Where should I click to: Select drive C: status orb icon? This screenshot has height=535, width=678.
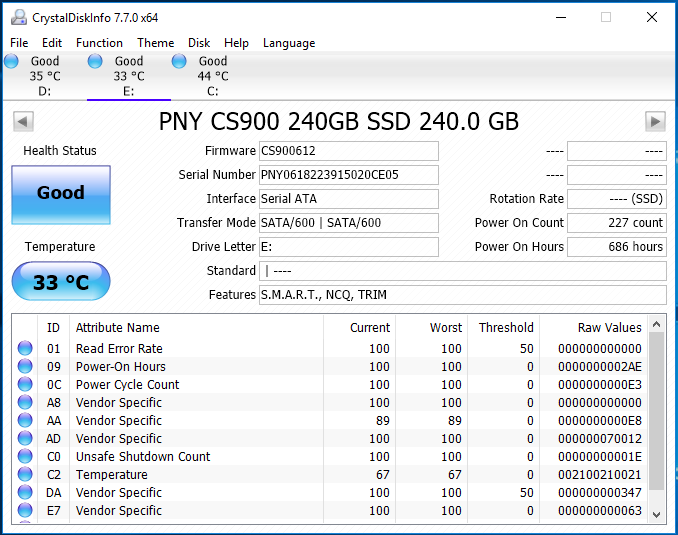179,61
